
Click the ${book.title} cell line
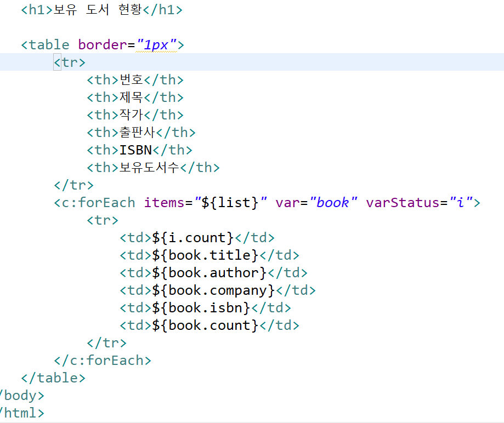click(x=209, y=255)
